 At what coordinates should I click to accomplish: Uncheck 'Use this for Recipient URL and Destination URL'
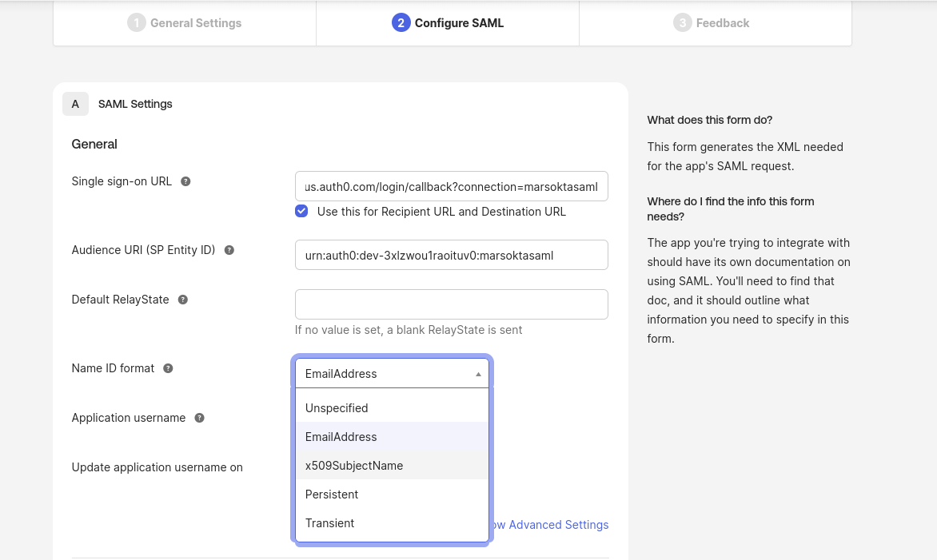[301, 211]
